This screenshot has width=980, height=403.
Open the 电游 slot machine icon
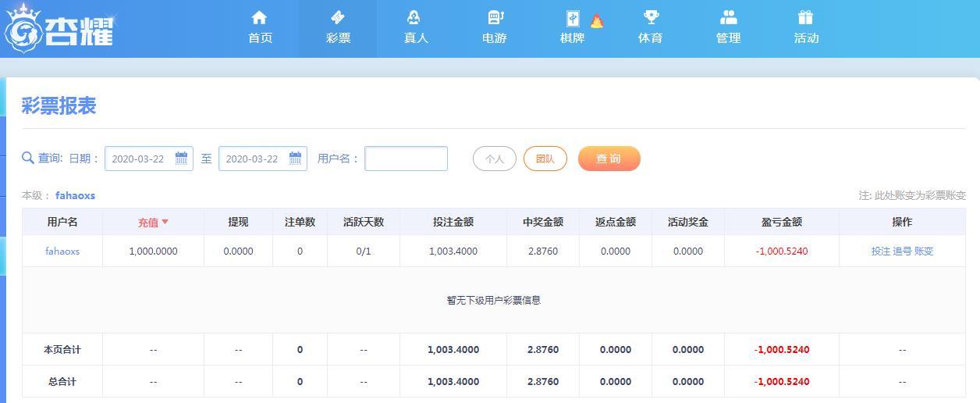point(495,17)
